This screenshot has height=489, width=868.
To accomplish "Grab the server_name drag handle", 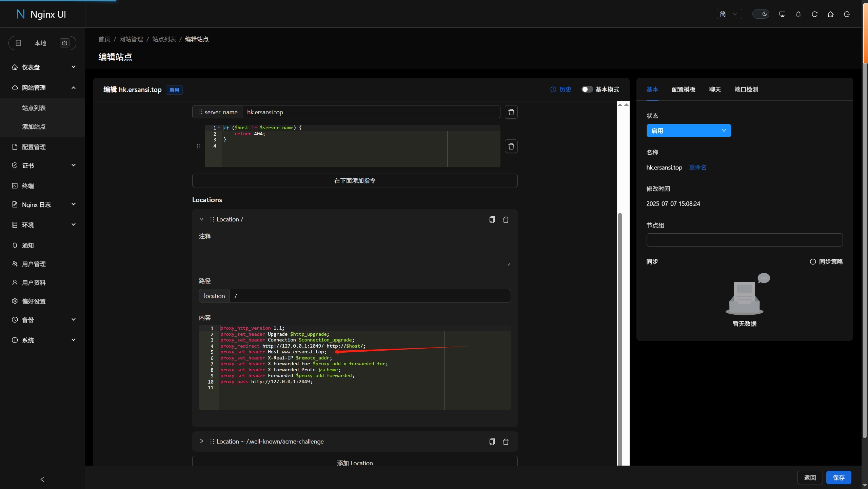I will click(200, 112).
